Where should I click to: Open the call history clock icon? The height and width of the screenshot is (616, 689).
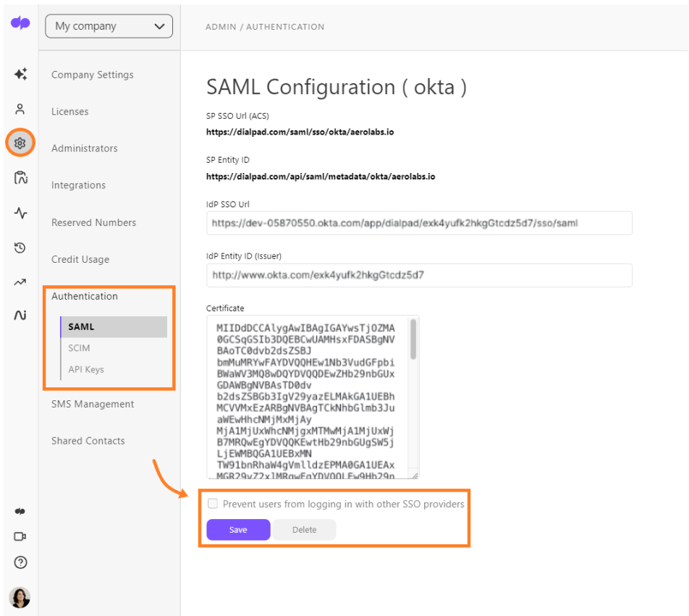tap(20, 248)
